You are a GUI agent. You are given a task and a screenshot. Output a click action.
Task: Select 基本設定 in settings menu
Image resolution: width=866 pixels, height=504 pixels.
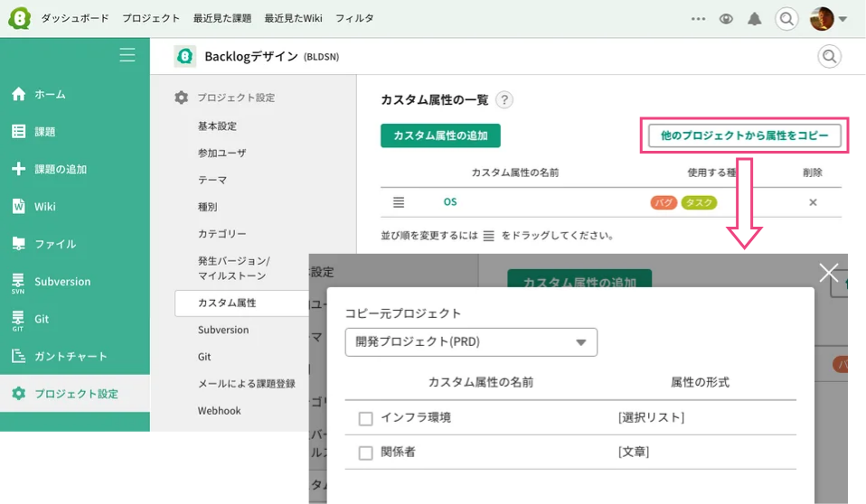pyautogui.click(x=217, y=126)
